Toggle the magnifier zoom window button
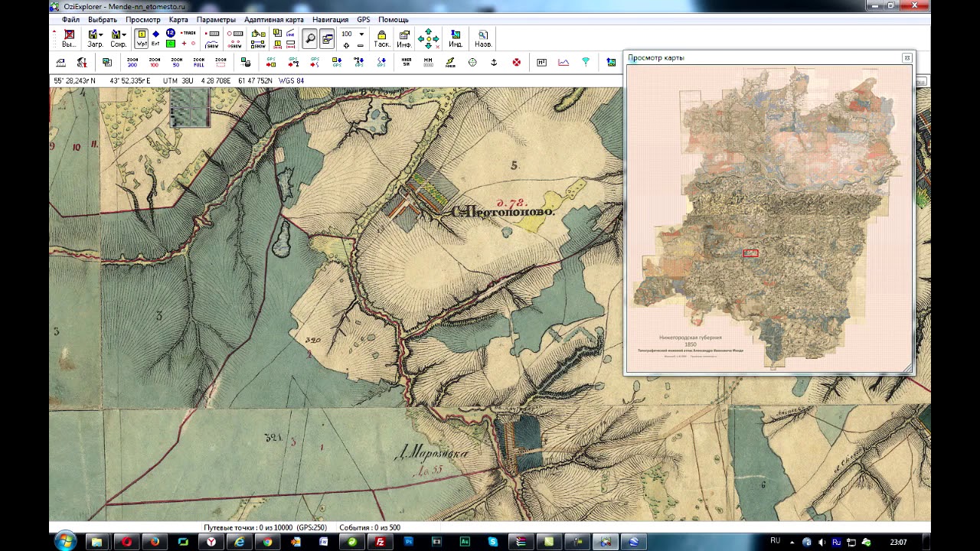The width and height of the screenshot is (980, 551). 310,38
